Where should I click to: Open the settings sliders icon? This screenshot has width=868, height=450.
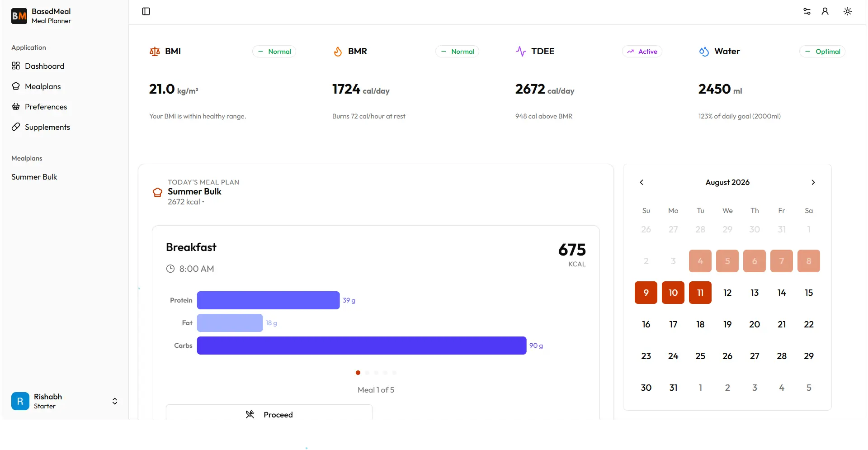point(807,11)
